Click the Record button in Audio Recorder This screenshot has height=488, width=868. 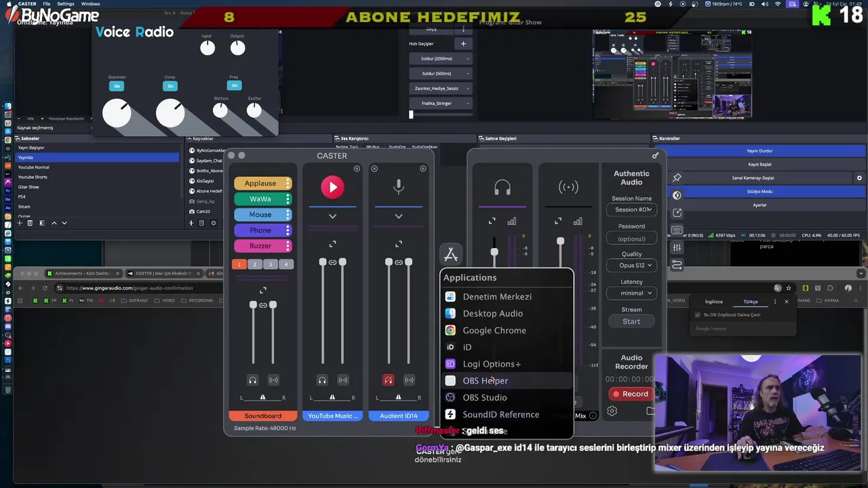point(631,394)
